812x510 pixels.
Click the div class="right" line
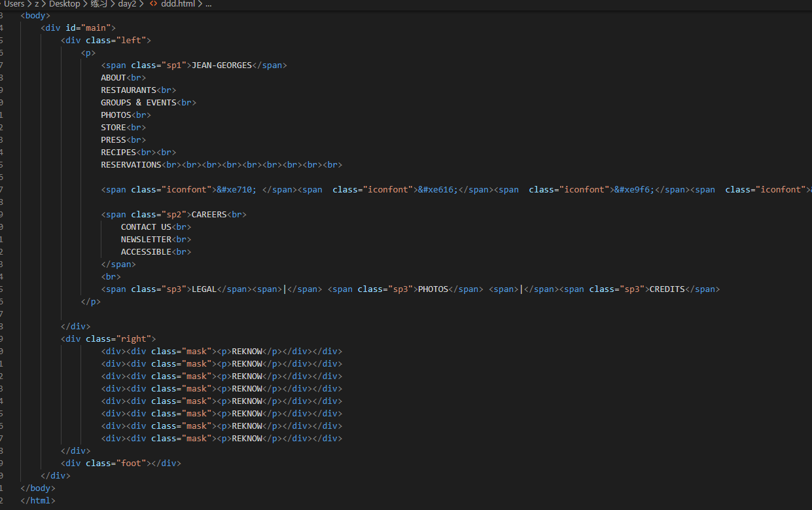click(x=109, y=339)
